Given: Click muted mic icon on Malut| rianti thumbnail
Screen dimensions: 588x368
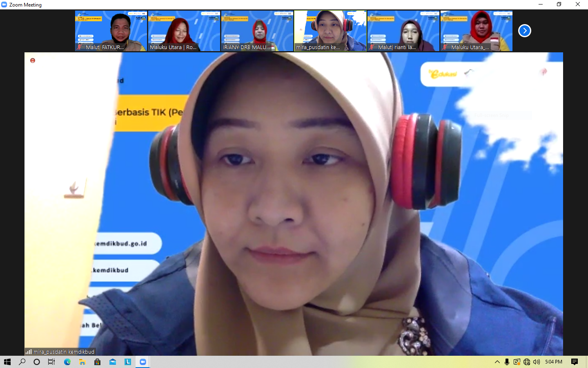Looking at the screenshot, I should (x=372, y=47).
